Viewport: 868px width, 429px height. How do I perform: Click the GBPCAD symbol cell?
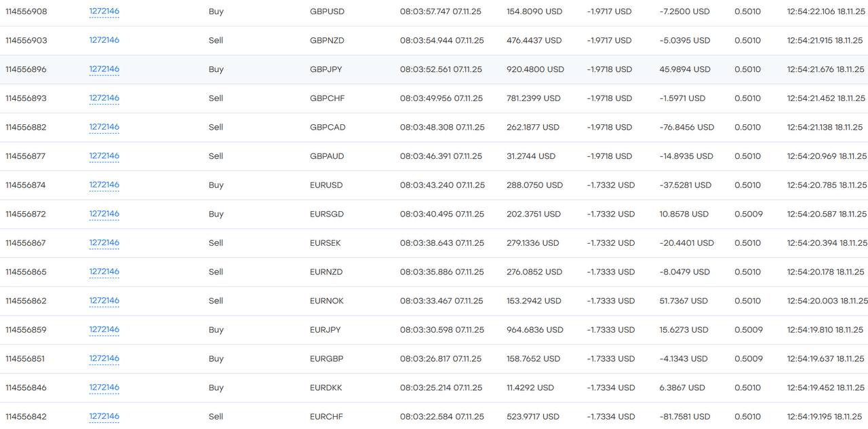[328, 127]
